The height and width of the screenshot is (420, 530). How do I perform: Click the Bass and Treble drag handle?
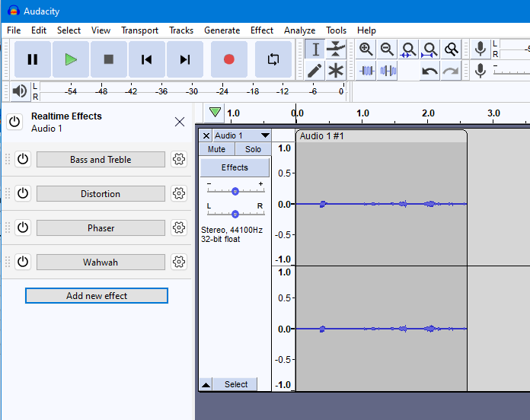point(8,159)
